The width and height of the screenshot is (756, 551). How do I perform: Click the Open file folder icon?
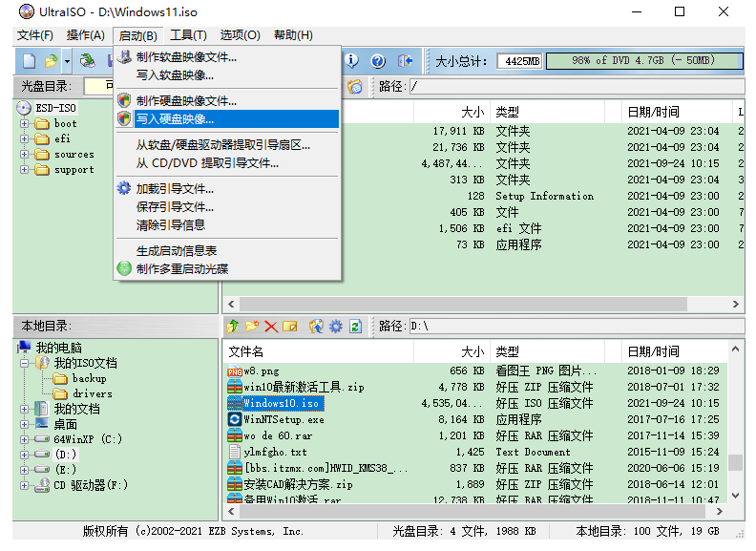51,61
